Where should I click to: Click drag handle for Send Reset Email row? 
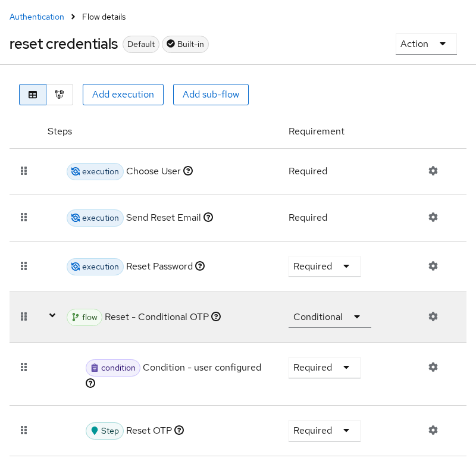(24, 217)
